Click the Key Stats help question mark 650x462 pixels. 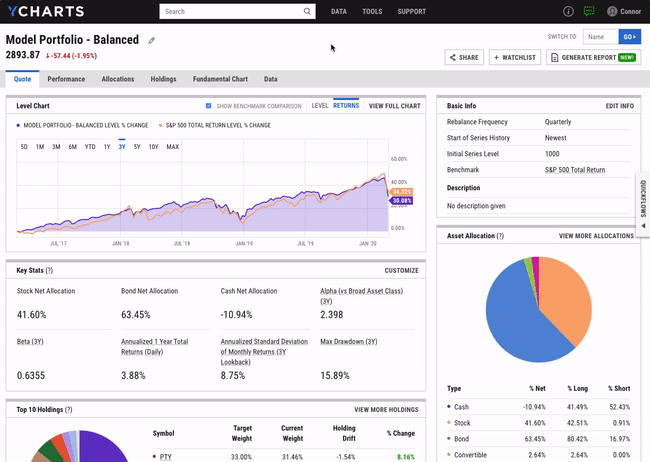point(49,270)
